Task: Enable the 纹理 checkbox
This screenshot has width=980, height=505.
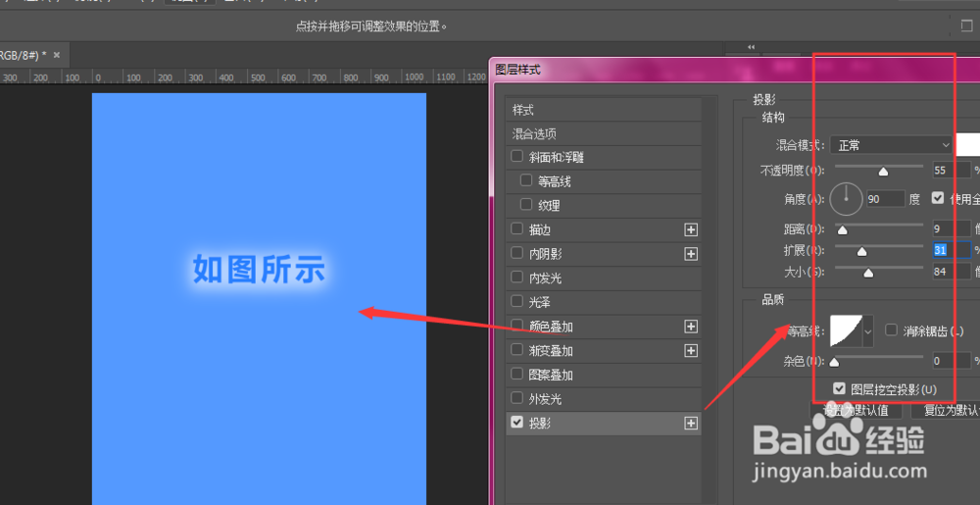Action: [x=525, y=204]
